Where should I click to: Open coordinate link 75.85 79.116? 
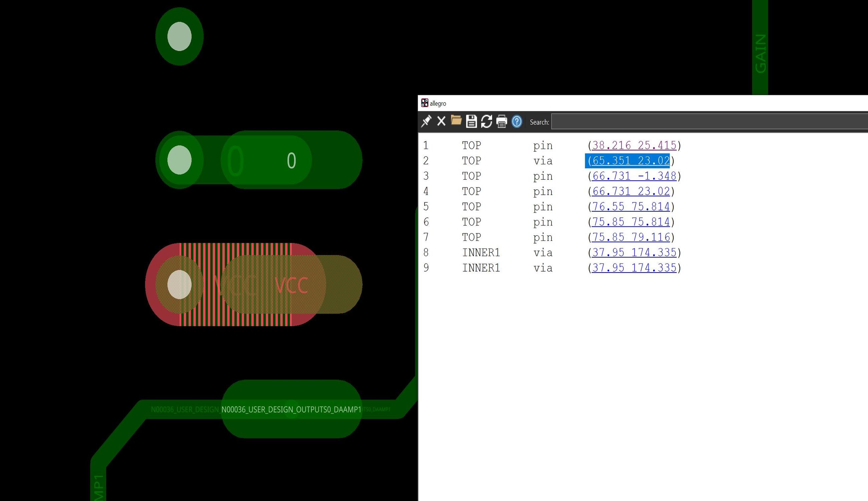pos(631,237)
